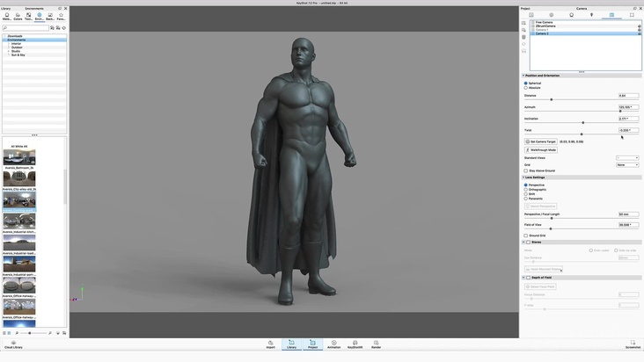644x362 pixels.
Task: Click the library search field
Action: click(x=26, y=28)
